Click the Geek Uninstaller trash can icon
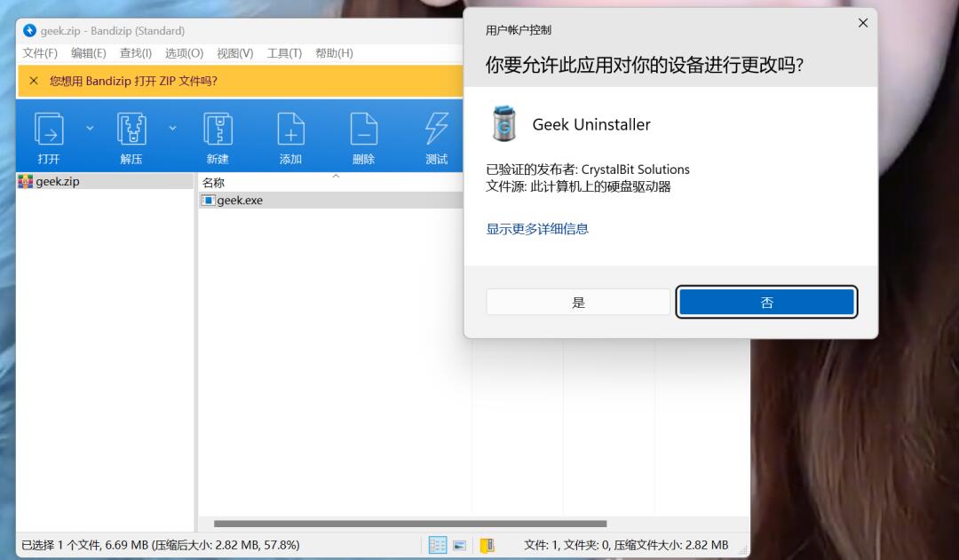This screenshot has height=560, width=959. [504, 123]
